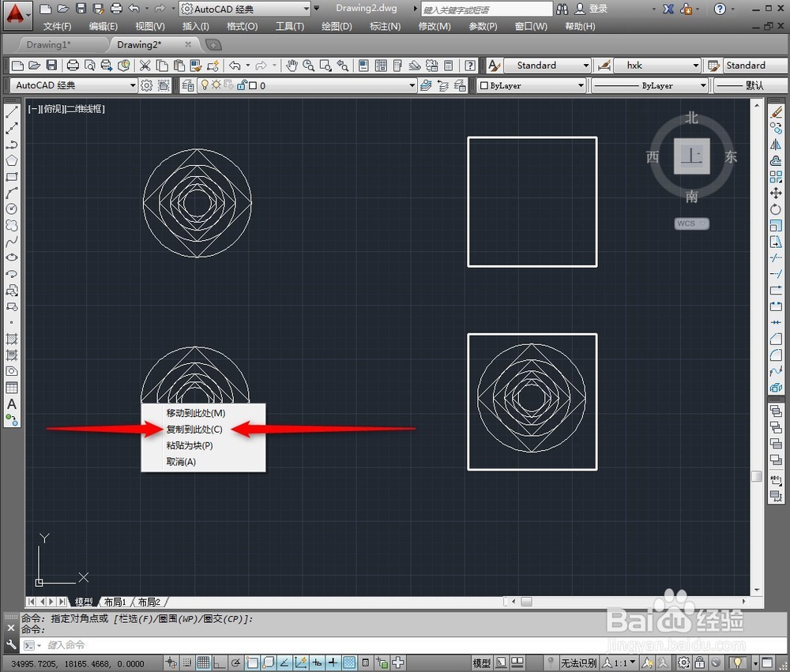This screenshot has height=672, width=790.
Task: Click the Plot printer icon in Standard toolbar
Action: click(73, 66)
